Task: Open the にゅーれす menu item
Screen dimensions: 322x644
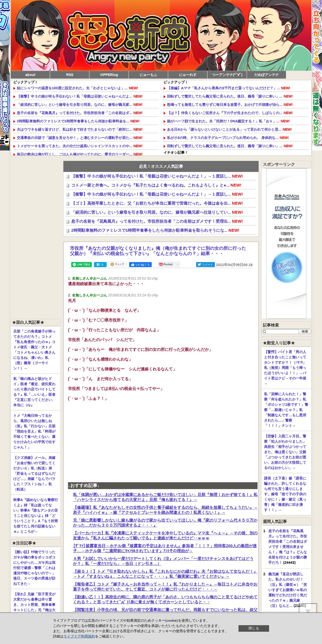Action: [188, 75]
